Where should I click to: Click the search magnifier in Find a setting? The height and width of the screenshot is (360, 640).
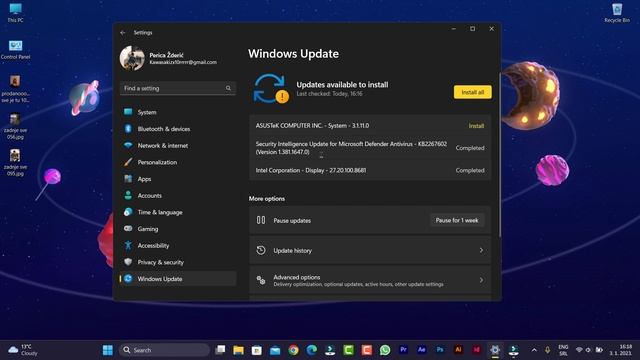[228, 88]
